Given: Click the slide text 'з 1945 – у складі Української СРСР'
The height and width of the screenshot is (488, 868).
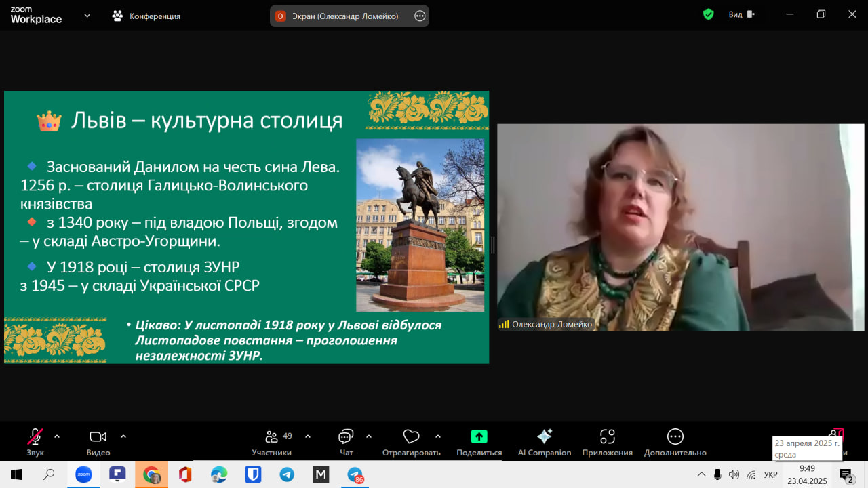Looking at the screenshot, I should [140, 285].
